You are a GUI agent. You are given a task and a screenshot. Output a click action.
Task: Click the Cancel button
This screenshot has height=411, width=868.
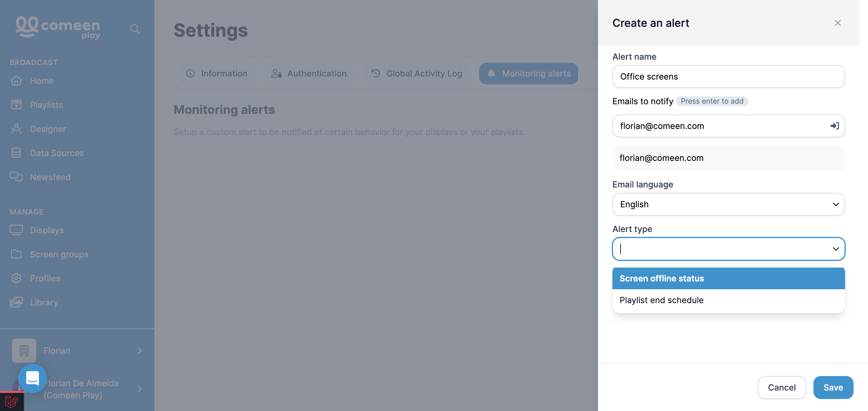click(782, 387)
